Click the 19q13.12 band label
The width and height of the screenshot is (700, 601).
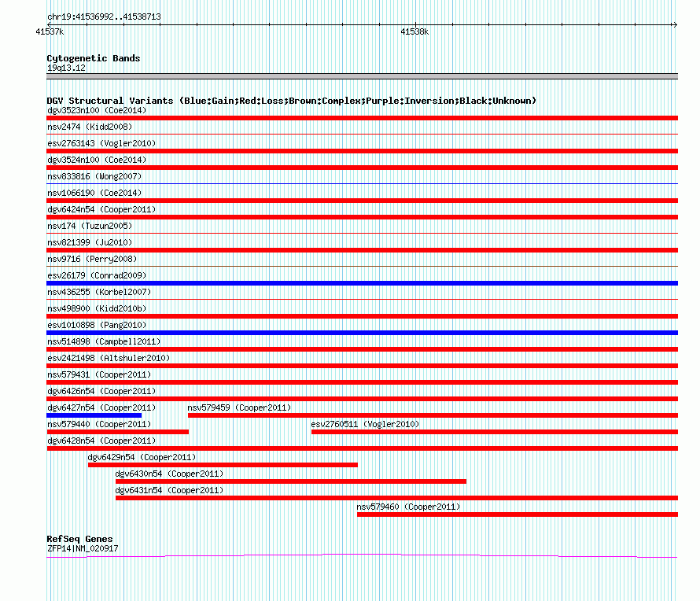click(x=66, y=68)
